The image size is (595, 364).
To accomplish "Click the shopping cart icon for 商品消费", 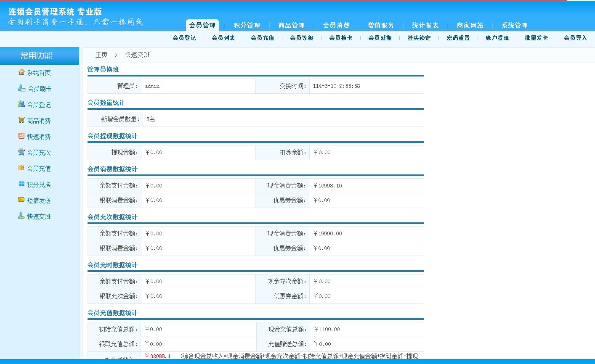I will coord(21,120).
